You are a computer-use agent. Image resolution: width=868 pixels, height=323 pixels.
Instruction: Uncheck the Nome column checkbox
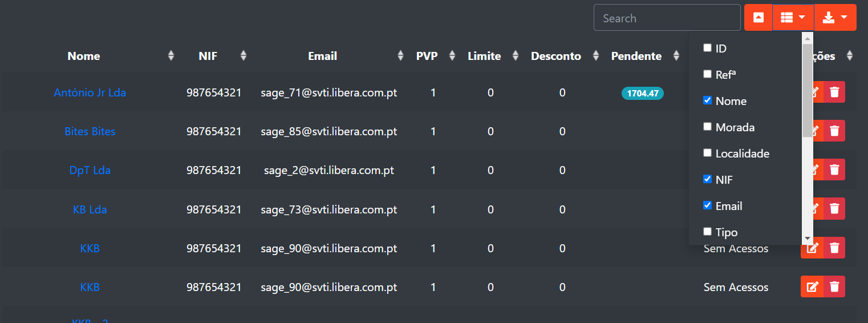tap(707, 100)
